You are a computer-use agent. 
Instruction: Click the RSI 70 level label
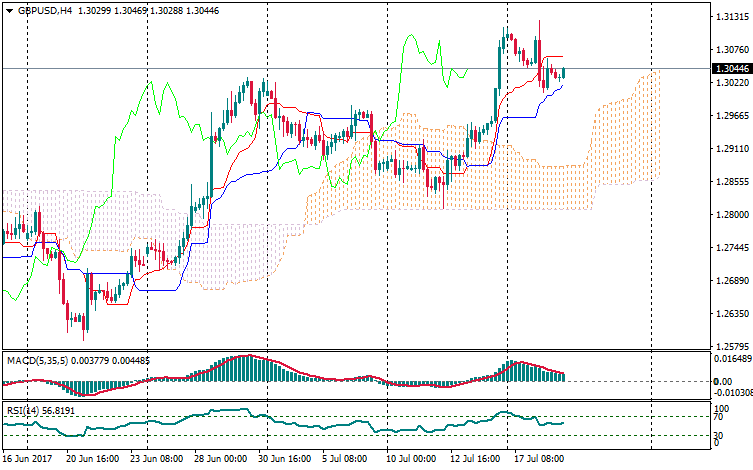tap(717, 417)
